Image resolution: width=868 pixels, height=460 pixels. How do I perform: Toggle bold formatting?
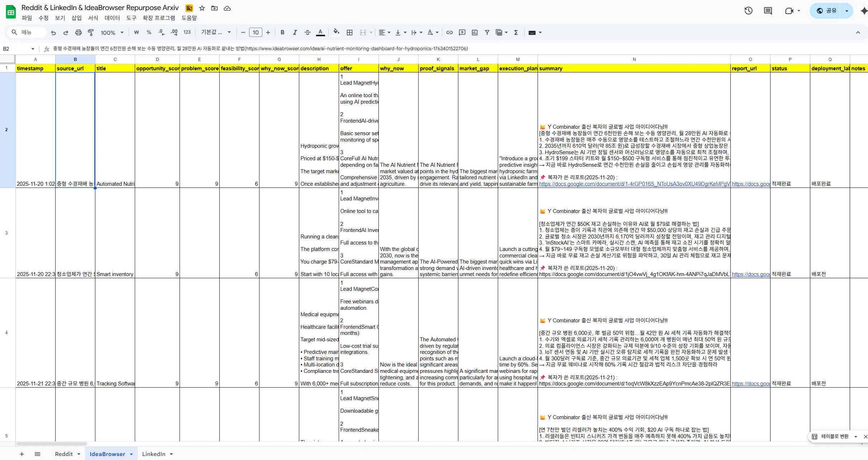[282, 33]
